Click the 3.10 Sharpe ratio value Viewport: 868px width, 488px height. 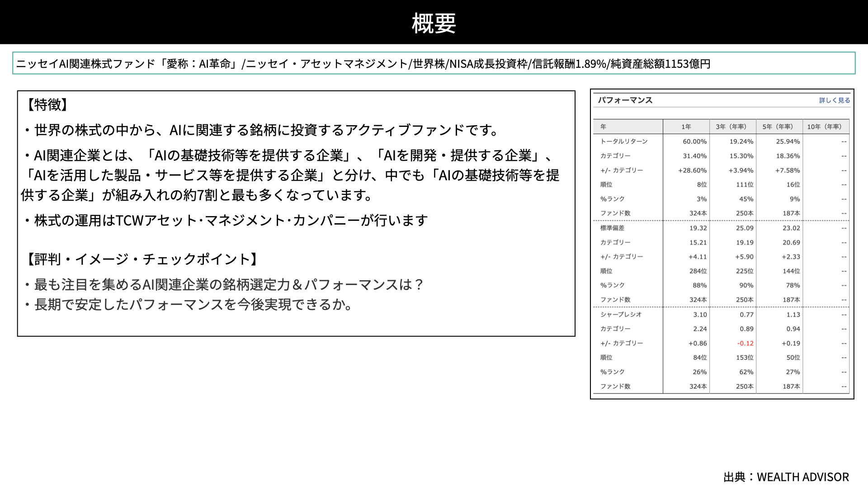coord(700,314)
